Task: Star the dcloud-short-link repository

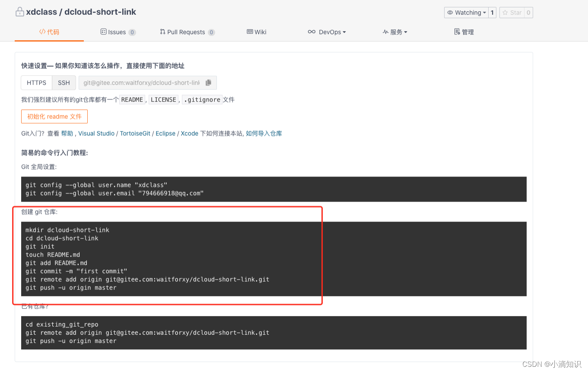Action: pos(512,13)
